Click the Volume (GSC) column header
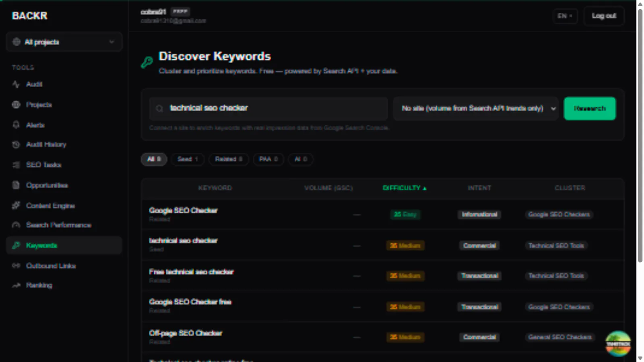Image resolution: width=644 pixels, height=362 pixels. coord(328,188)
